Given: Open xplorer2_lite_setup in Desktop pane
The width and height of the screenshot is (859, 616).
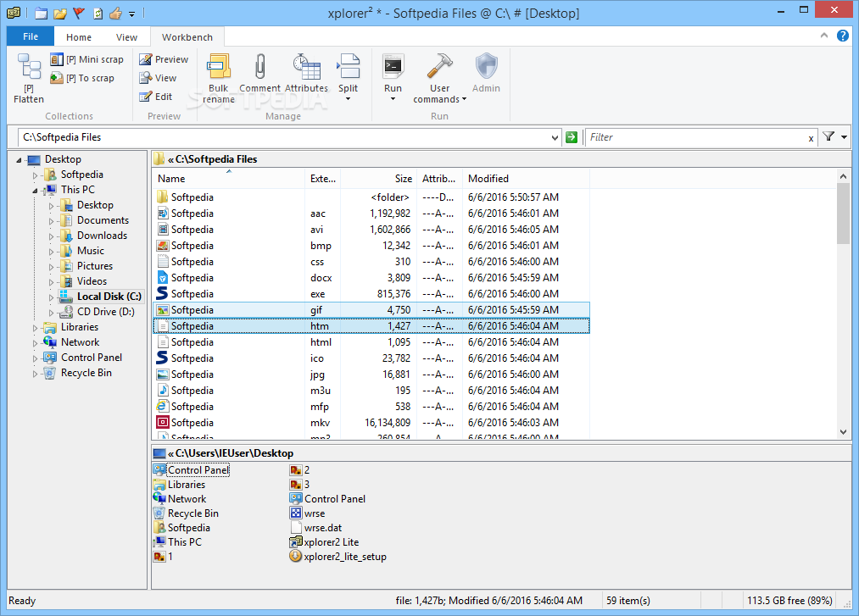Looking at the screenshot, I should click(337, 557).
